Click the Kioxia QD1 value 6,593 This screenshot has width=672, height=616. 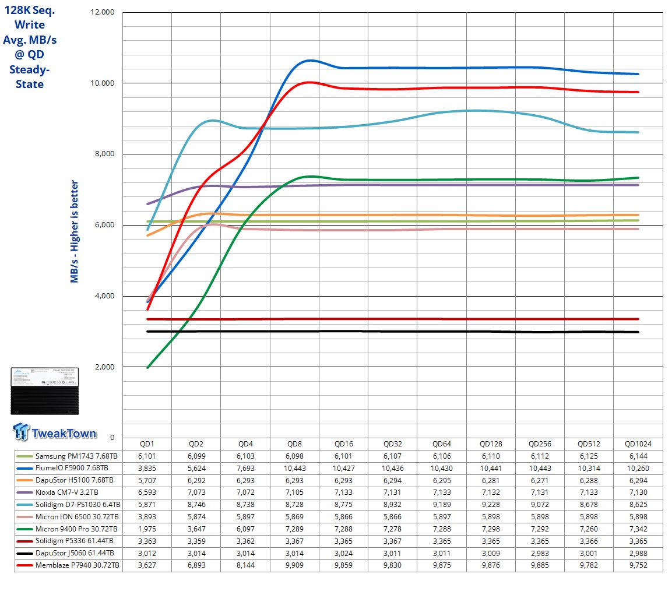click(x=147, y=492)
